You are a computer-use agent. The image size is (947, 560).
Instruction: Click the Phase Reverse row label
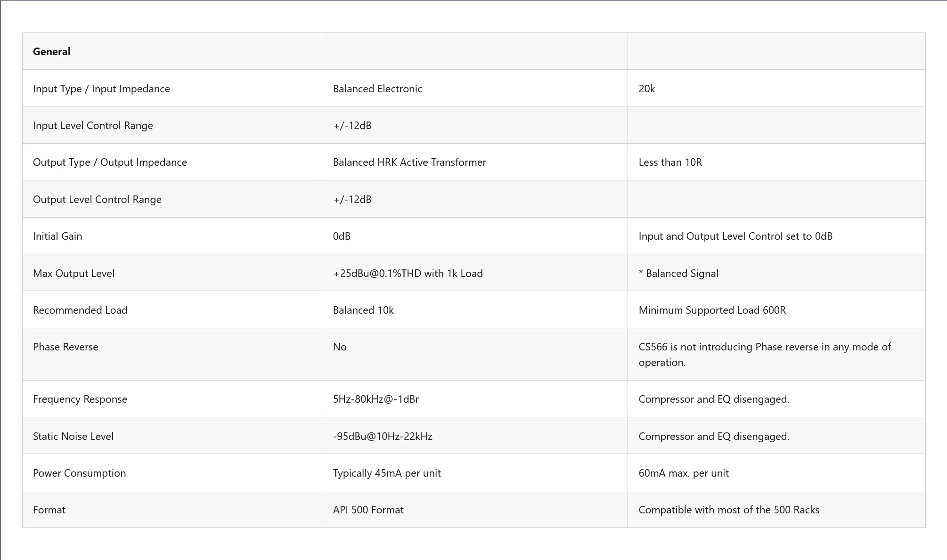tap(65, 347)
